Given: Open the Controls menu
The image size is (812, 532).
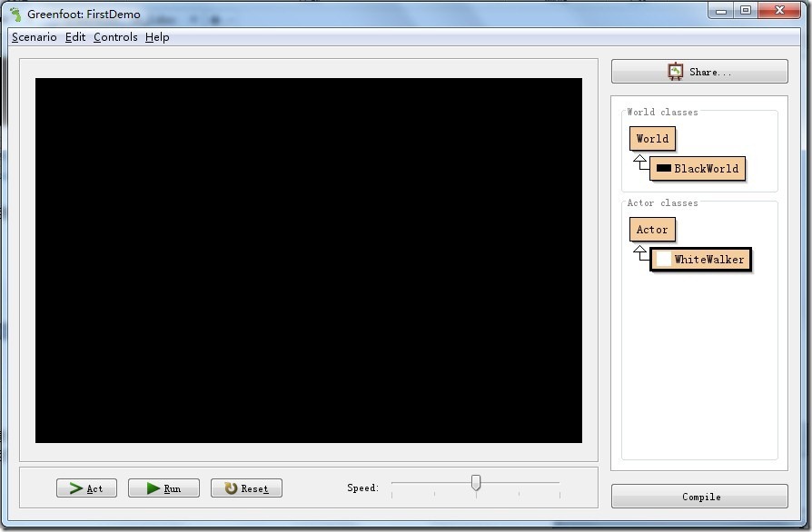Looking at the screenshot, I should [115, 37].
